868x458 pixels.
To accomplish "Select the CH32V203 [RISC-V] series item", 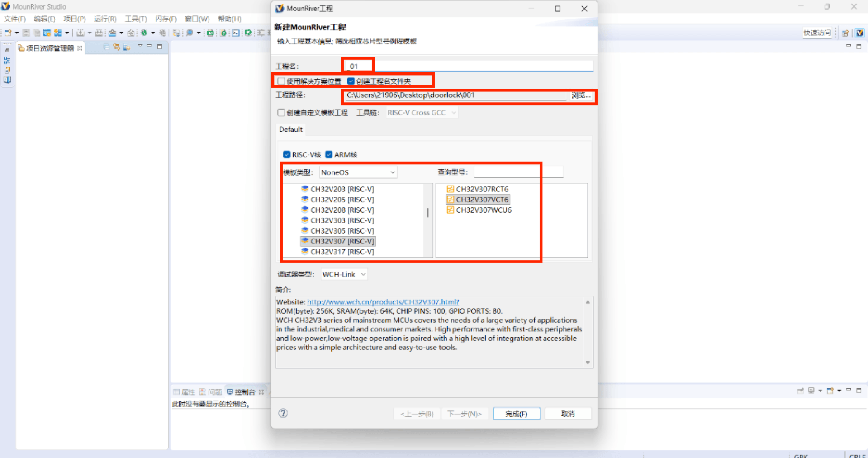I will click(342, 189).
